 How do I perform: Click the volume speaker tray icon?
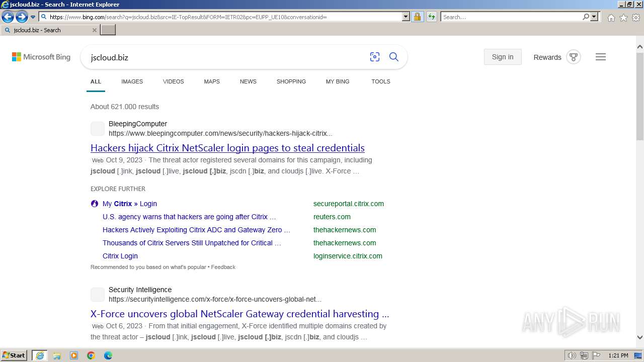572,355
